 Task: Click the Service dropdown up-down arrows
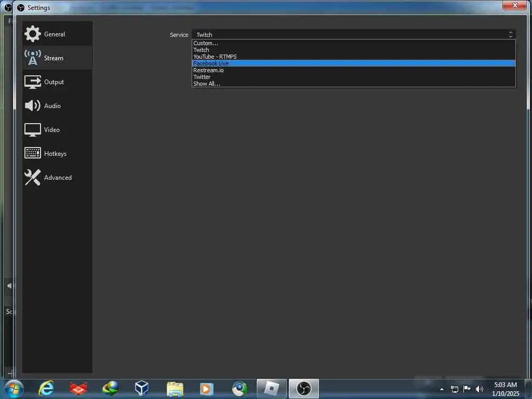[x=510, y=34]
